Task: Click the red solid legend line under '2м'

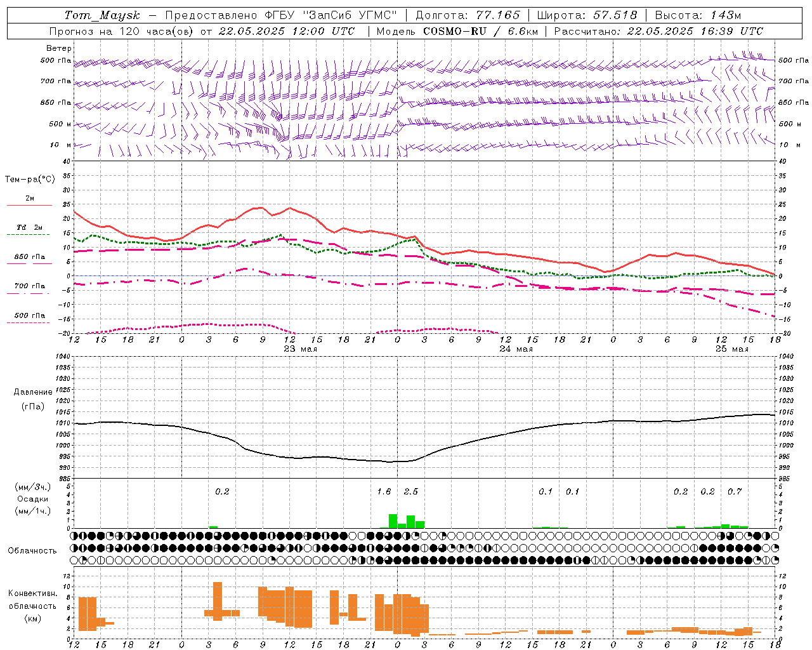Action: pyautogui.click(x=29, y=206)
